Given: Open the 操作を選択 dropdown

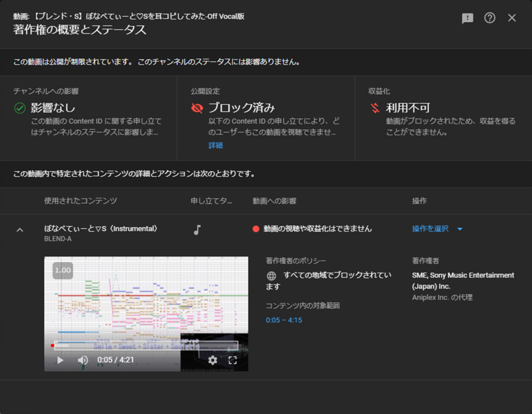Looking at the screenshot, I should [x=437, y=229].
